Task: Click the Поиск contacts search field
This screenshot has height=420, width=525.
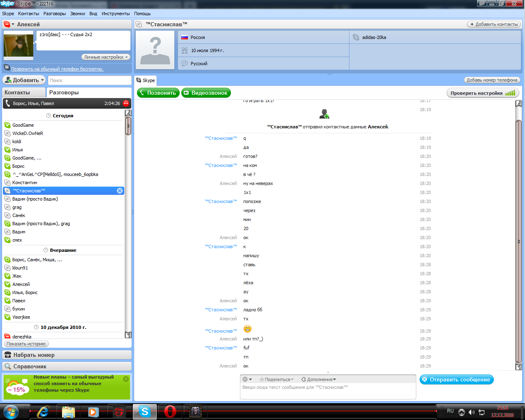Action: (89, 80)
